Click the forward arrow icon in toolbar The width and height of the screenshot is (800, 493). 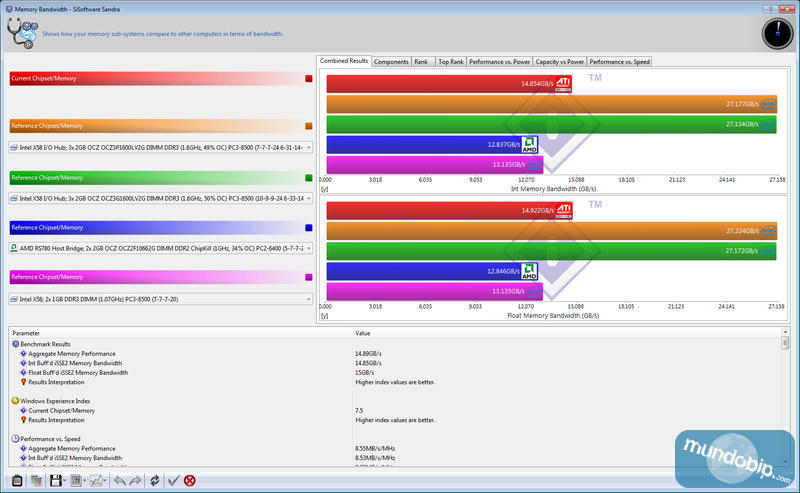[135, 480]
